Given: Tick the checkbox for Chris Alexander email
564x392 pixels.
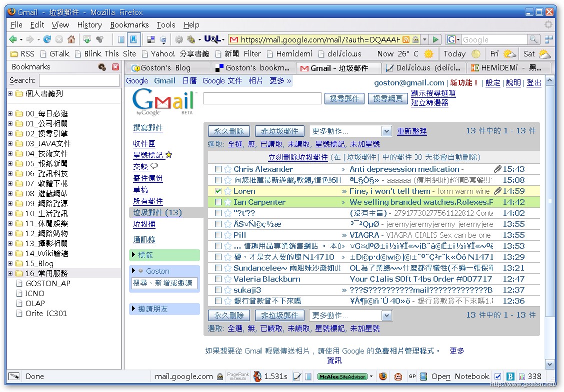Looking at the screenshot, I should (x=218, y=169).
